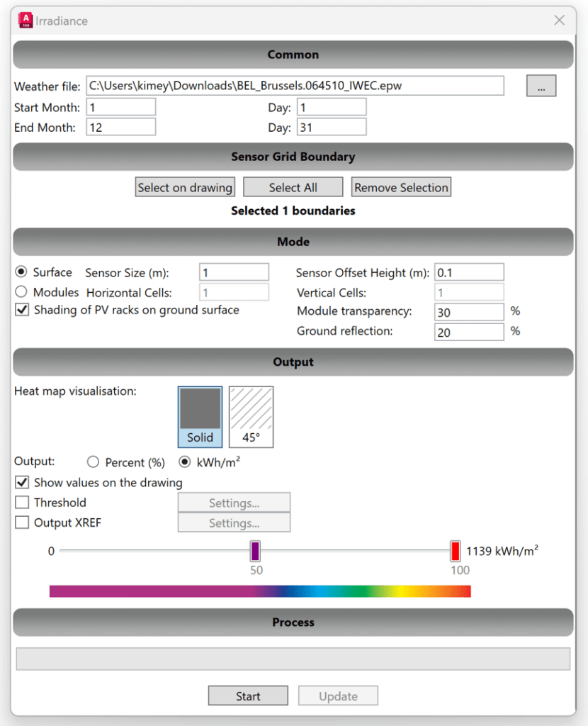The image size is (588, 726).
Task: Click Select on drawing button
Action: tap(185, 187)
